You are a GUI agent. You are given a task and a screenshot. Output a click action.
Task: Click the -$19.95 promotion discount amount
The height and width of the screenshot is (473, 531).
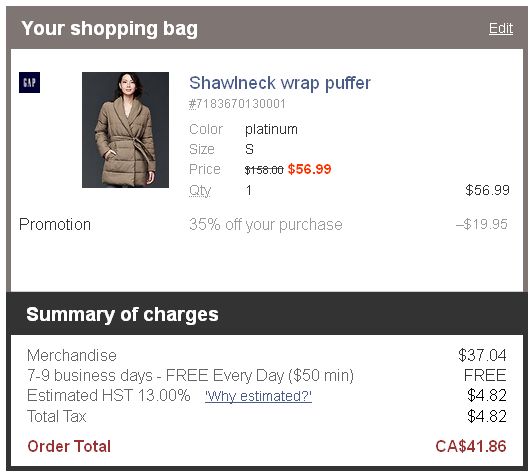point(482,224)
